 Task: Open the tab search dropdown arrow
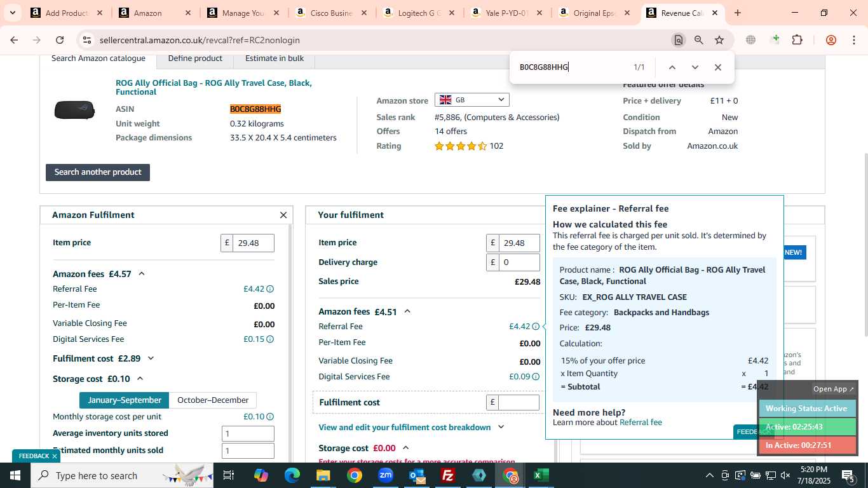[x=12, y=13]
